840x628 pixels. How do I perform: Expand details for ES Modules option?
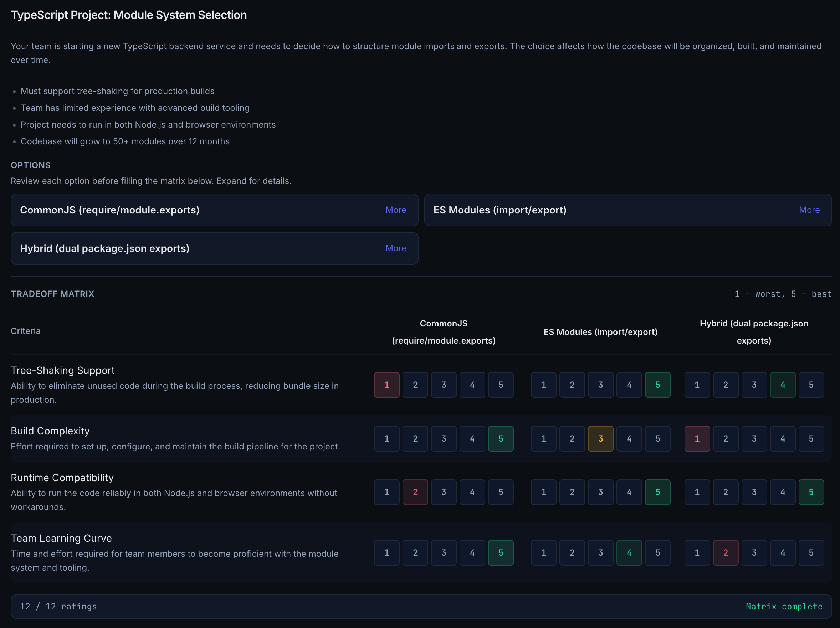pyautogui.click(x=809, y=210)
